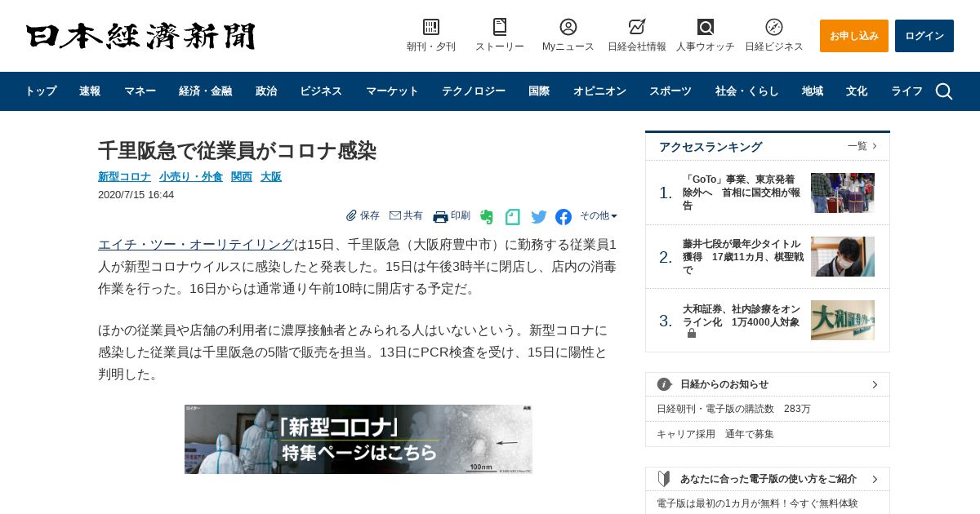Click the Nikkei newspaper logo

click(x=140, y=36)
